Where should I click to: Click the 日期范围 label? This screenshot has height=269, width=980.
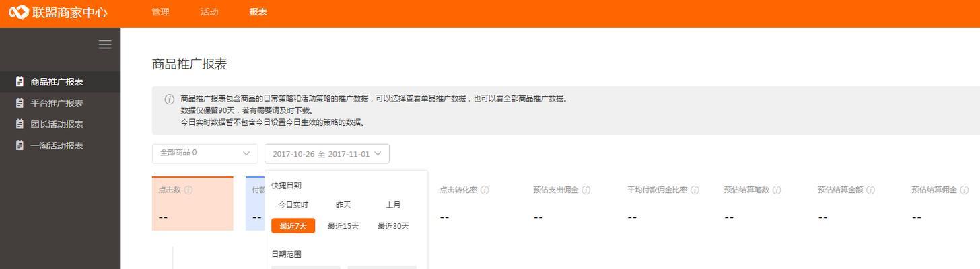pos(287,254)
